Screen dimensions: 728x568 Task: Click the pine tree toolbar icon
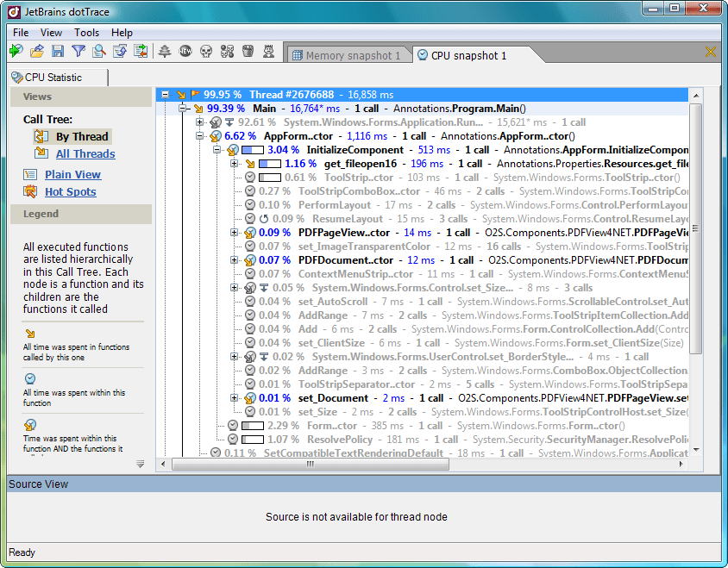pyautogui.click(x=165, y=52)
